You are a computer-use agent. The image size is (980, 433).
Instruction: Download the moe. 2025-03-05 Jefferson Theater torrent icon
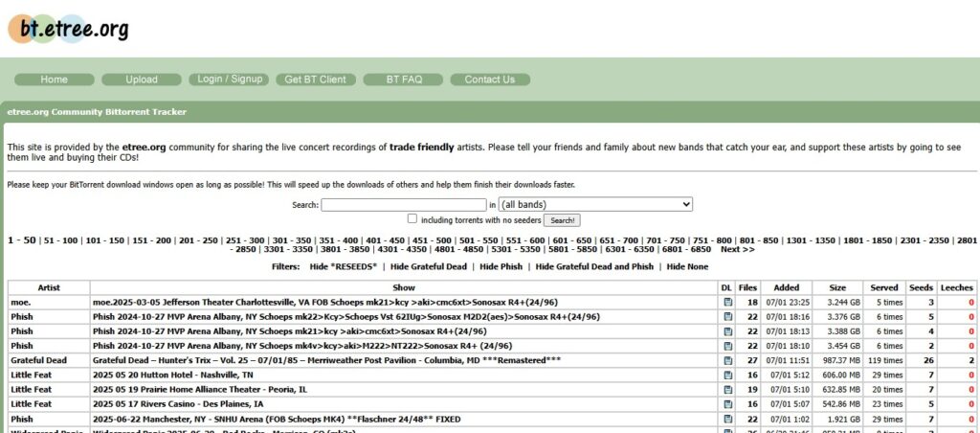point(727,302)
